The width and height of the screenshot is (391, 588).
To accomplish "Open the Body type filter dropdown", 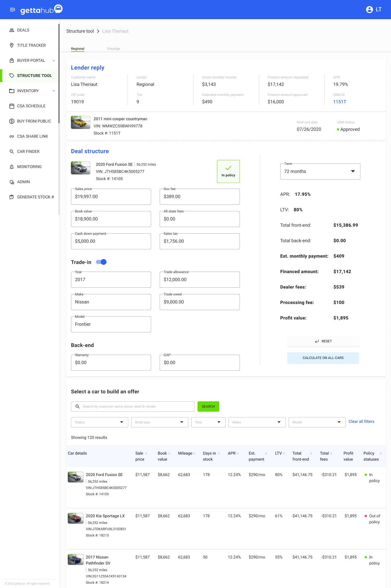I will pyautogui.click(x=160, y=422).
